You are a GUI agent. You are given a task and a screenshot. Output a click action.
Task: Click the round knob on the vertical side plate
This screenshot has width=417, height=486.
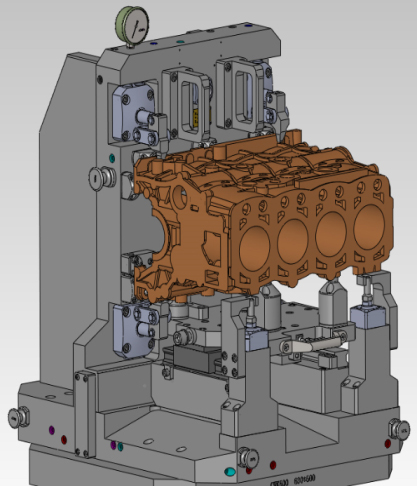point(102,178)
